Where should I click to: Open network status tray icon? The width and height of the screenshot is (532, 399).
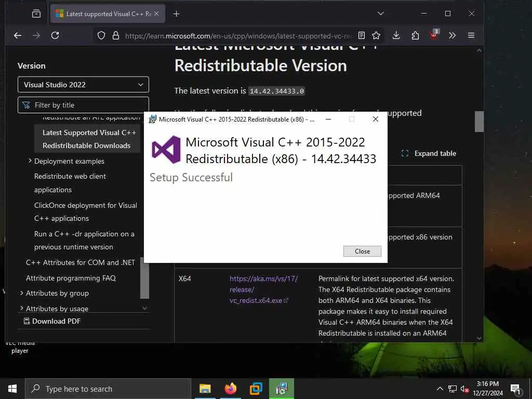click(x=453, y=389)
